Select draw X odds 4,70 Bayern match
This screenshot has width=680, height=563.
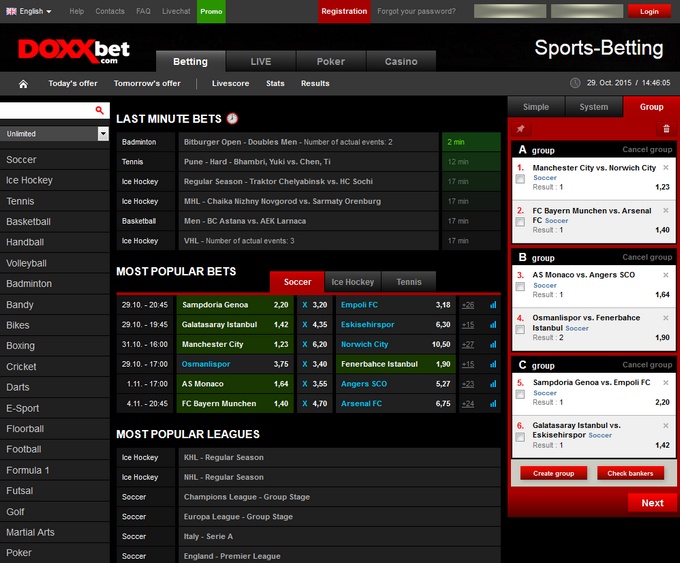[x=315, y=403]
